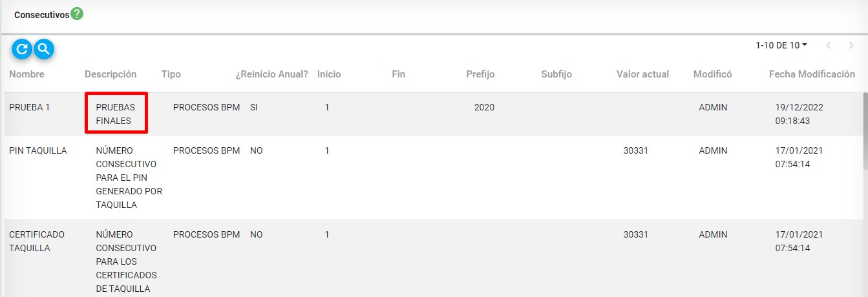Image resolution: width=868 pixels, height=297 pixels.
Task: Click the green help icon beside Consecutivos
Action: (x=77, y=14)
